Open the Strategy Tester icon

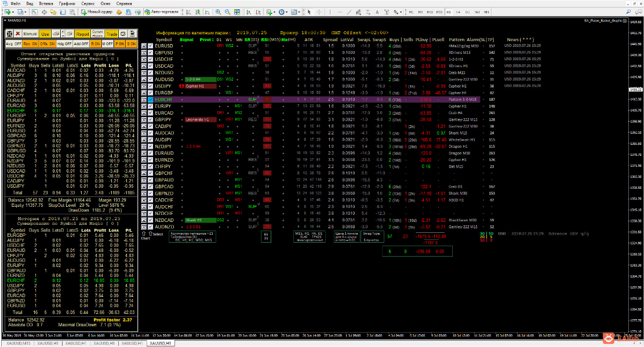pos(72,12)
